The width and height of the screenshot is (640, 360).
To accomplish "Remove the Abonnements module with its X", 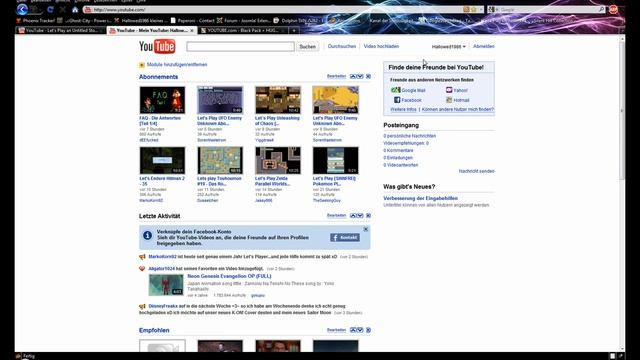I will (x=368, y=76).
